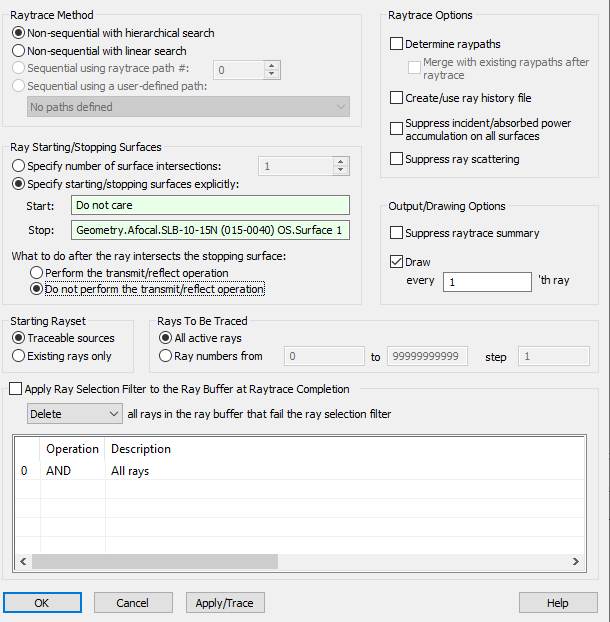
Task: Enable Determine raypaths checkbox
Action: point(397,44)
